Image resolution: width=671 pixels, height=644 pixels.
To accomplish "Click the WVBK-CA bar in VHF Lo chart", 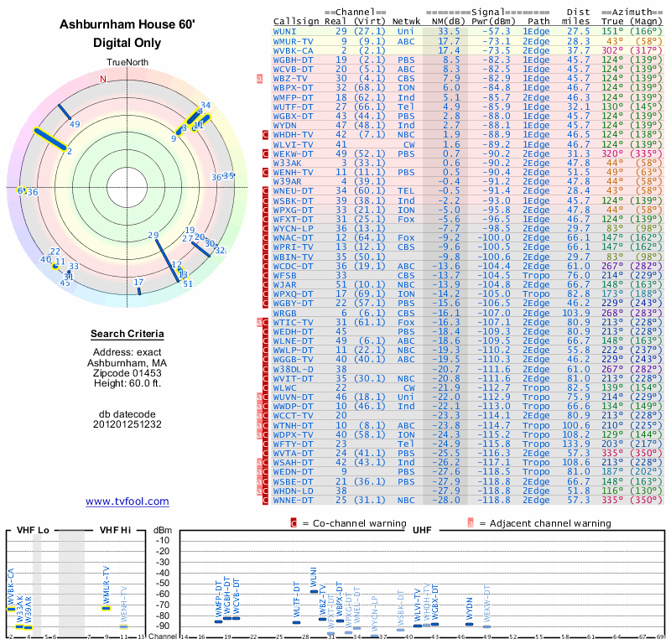I will (x=11, y=610).
